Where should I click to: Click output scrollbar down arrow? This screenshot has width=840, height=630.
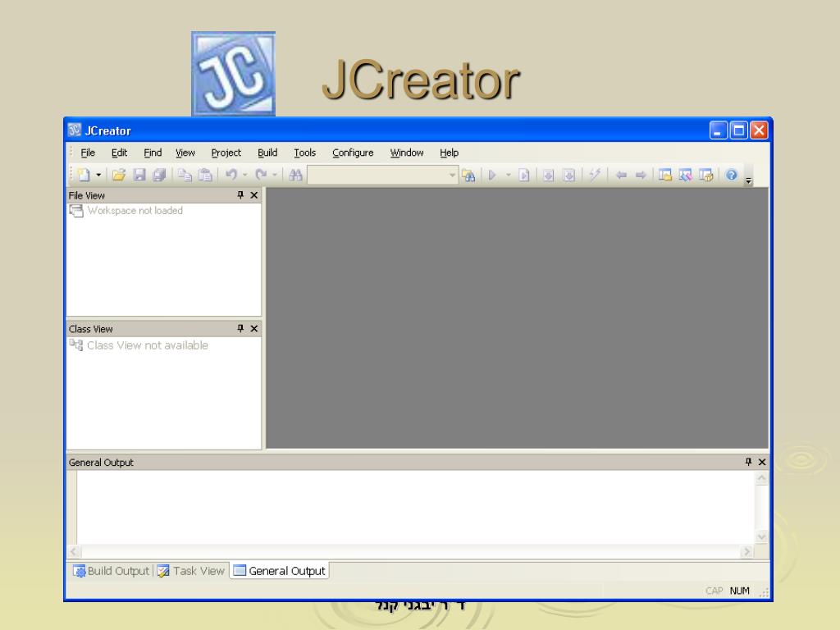[762, 536]
